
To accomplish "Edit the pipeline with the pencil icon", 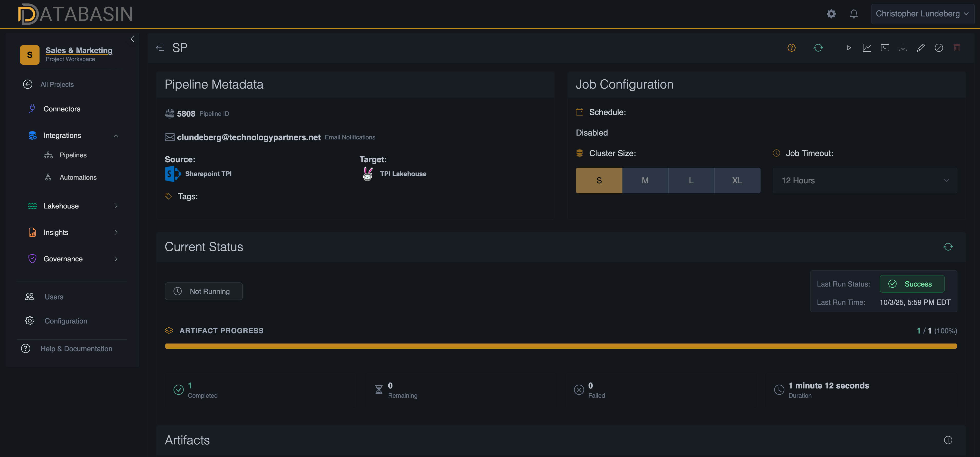I will (x=921, y=47).
